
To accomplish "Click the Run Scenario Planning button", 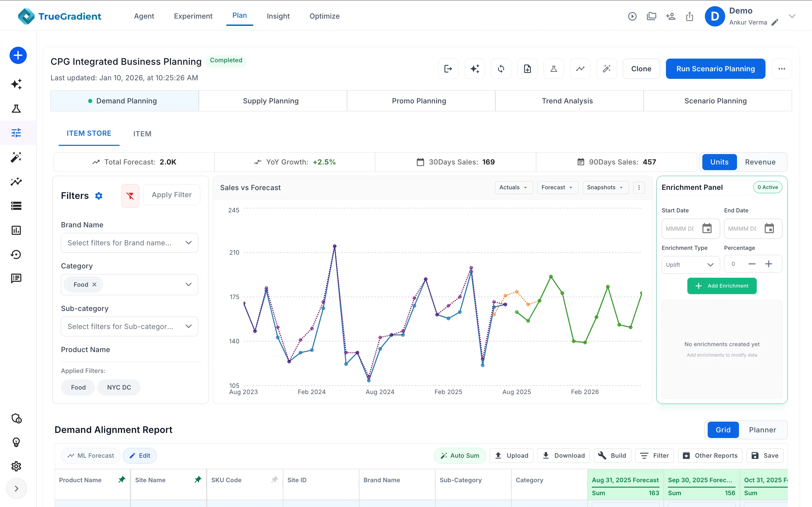I will click(x=715, y=69).
